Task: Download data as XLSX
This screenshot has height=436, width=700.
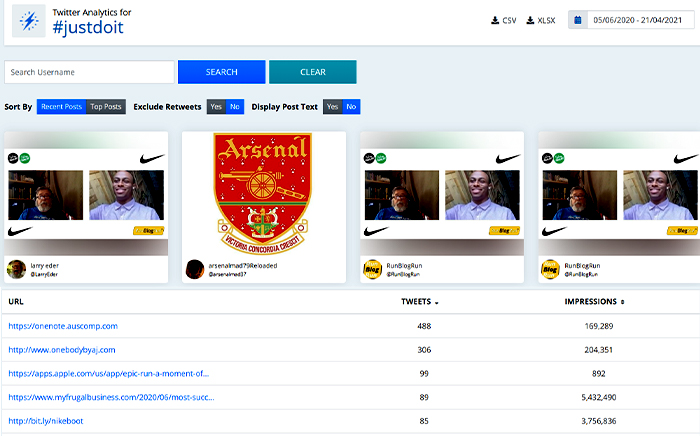Action: tap(541, 21)
